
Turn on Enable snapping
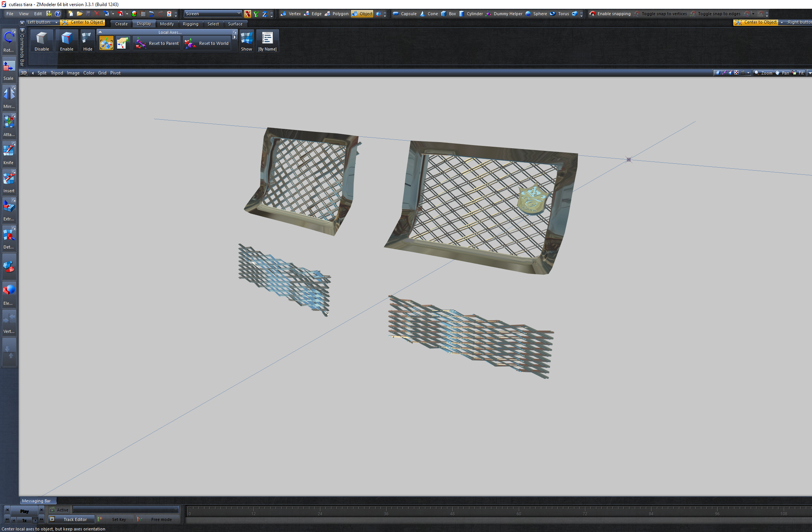610,14
